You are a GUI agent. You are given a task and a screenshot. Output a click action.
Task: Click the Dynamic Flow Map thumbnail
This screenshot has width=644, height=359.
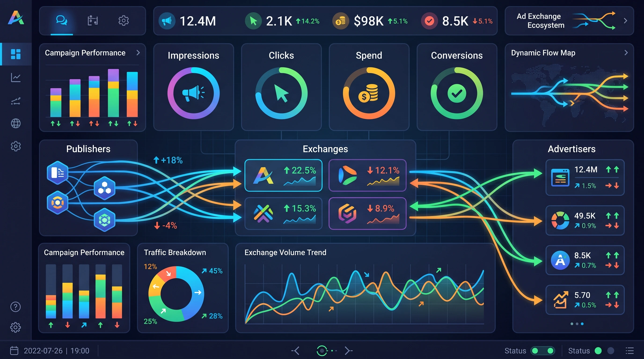point(570,95)
